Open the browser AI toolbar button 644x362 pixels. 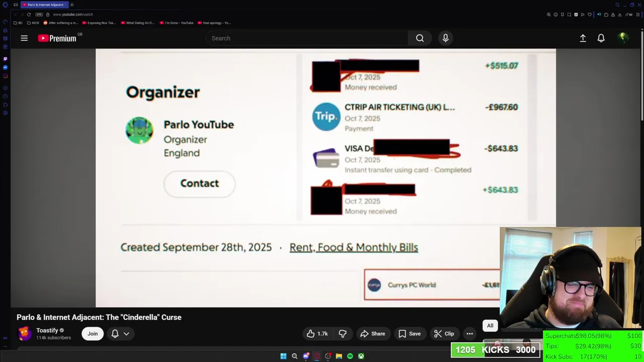tap(629, 15)
